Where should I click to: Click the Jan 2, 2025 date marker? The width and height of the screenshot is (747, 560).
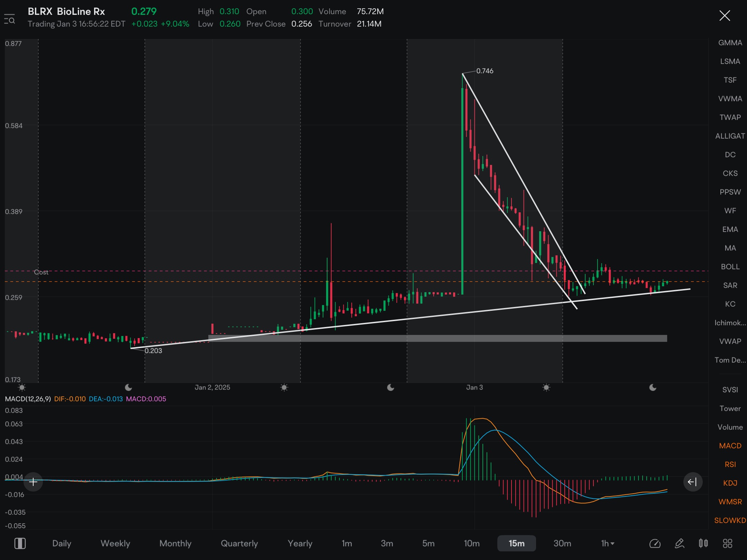[212, 388]
